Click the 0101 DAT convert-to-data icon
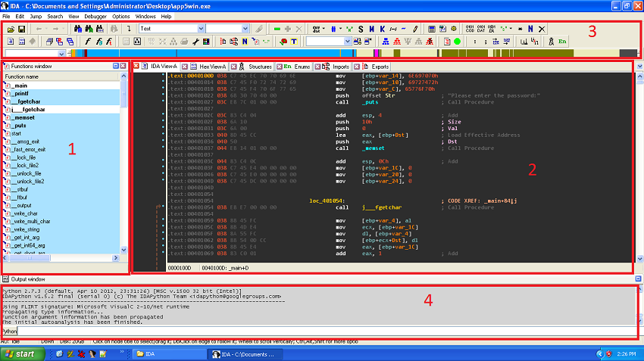The width and height of the screenshot is (644, 361). coord(481,29)
